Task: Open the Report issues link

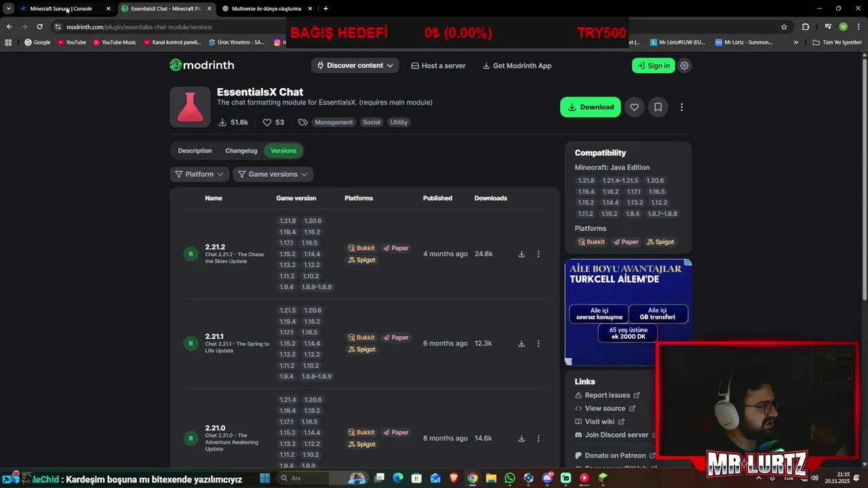Action: [608, 395]
